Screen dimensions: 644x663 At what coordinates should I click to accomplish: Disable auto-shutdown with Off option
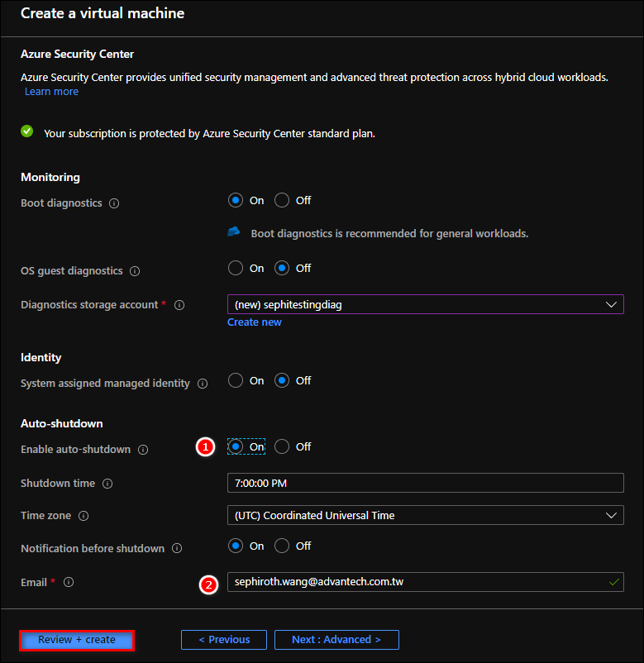click(282, 446)
